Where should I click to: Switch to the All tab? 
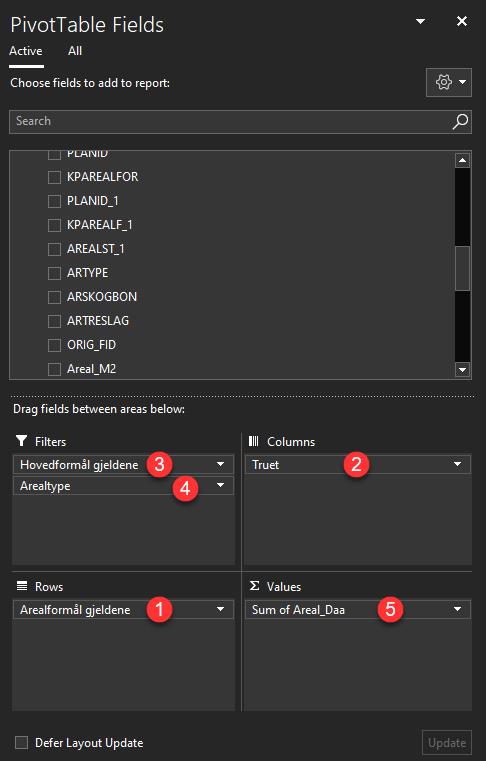(x=75, y=51)
